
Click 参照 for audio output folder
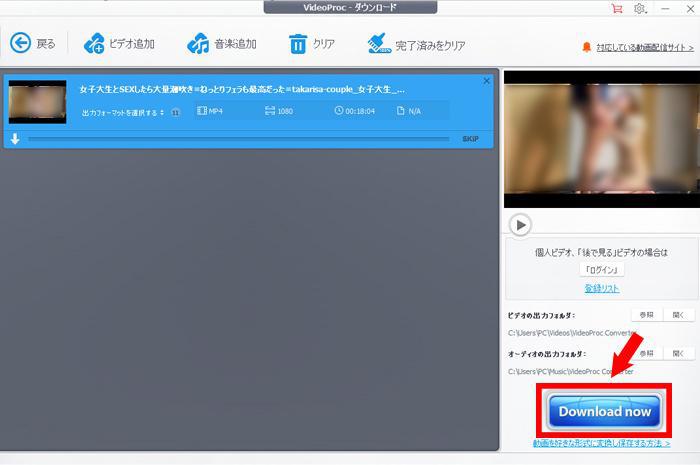tap(647, 353)
